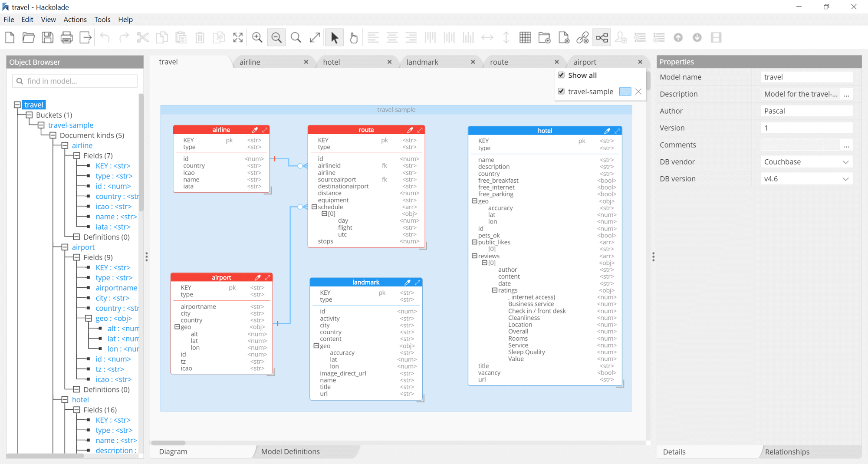Click the pencil icon on airport entity

(258, 277)
